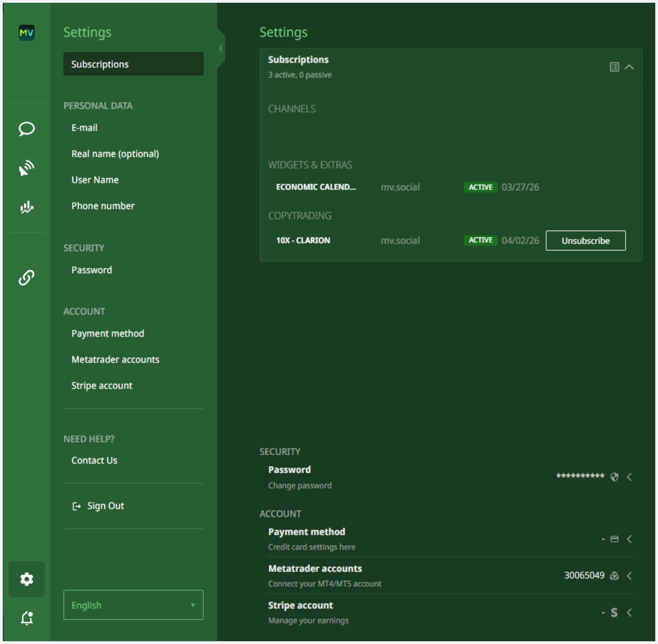
Task: Click the 04/02/26 expiry date
Action: coord(520,241)
